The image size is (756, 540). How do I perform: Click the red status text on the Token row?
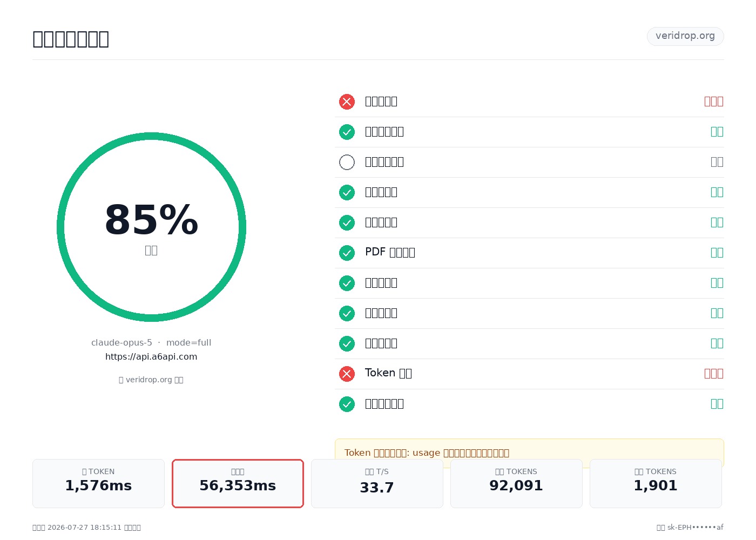point(714,373)
